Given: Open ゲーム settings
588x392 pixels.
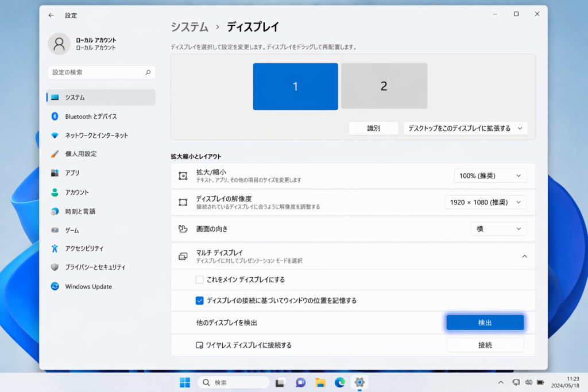Looking at the screenshot, I should pyautogui.click(x=101, y=230).
